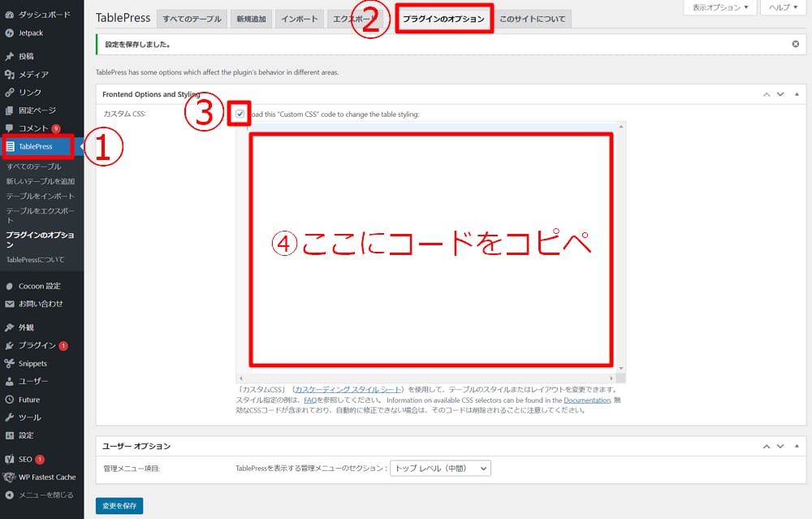Open コメント with the red notification badge
This screenshot has width=812, height=519.
10,128
